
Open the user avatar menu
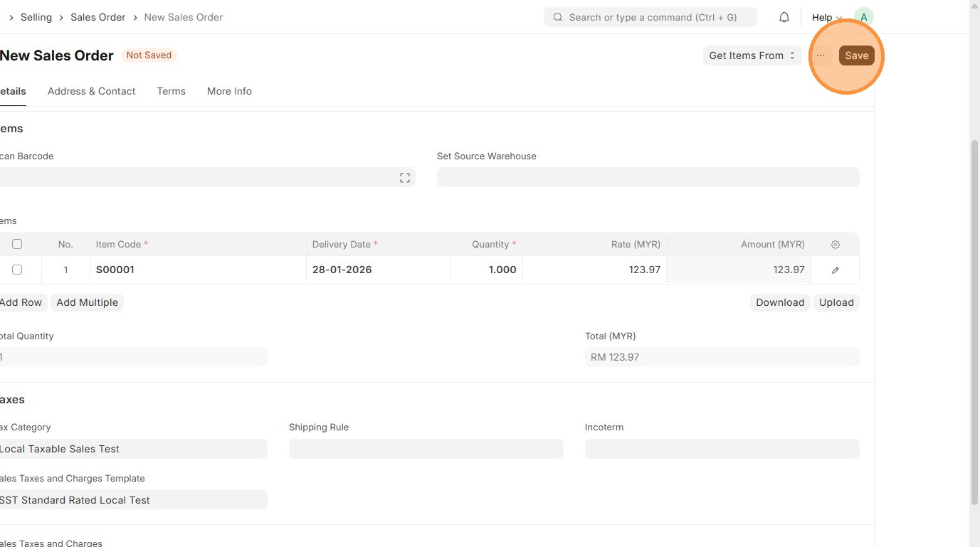[863, 17]
